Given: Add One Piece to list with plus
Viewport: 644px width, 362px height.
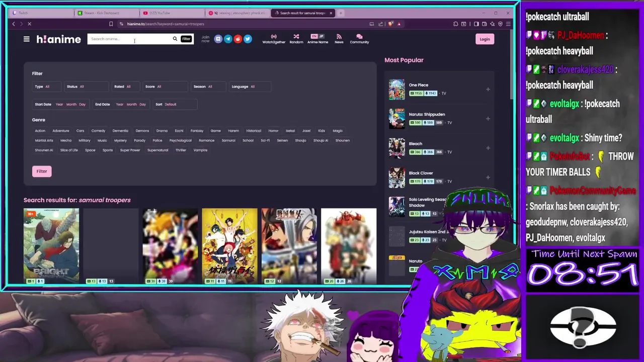Looking at the screenshot, I should tap(488, 89).
